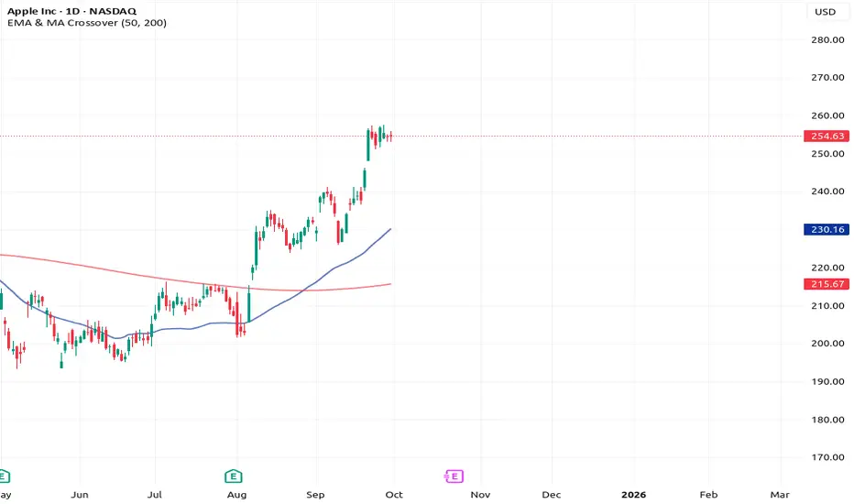Click the Feb label on time axis
Image resolution: width=854 pixels, height=504 pixels.
(x=709, y=495)
